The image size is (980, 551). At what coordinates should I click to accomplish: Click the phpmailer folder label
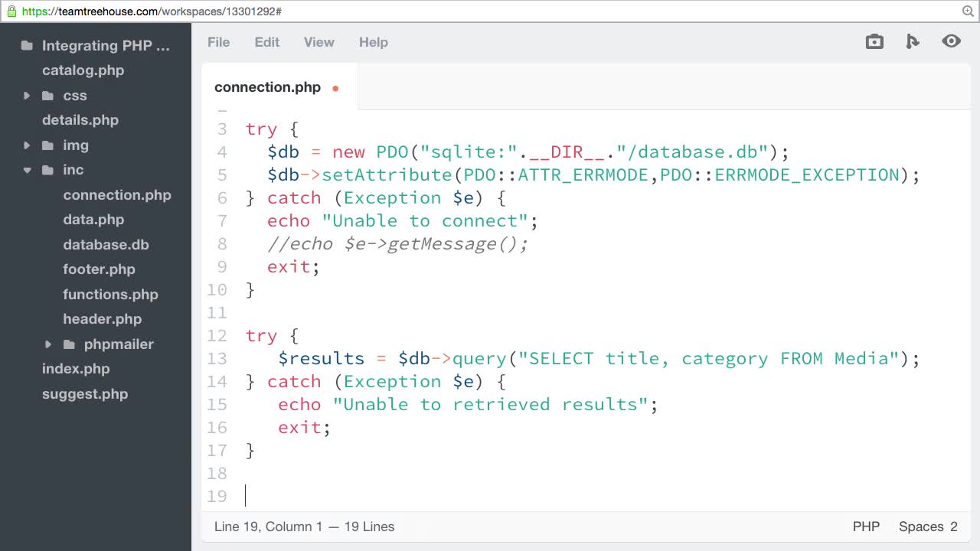119,344
